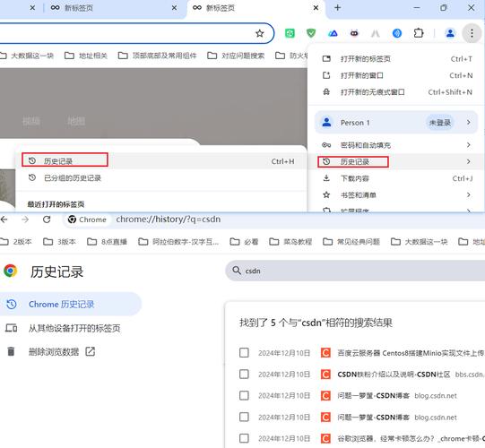Open the 菜鸟教程 bookmark folder
This screenshot has height=448, width=485.
(x=290, y=241)
